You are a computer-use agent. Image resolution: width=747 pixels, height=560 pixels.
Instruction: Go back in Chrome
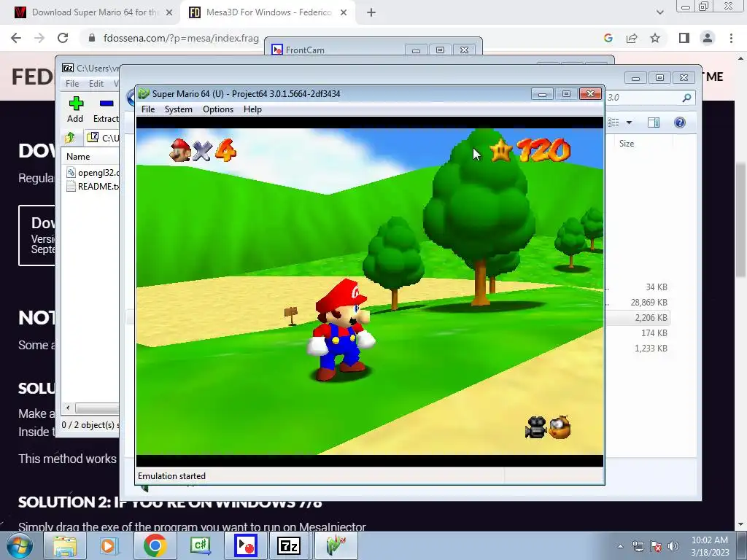point(16,38)
